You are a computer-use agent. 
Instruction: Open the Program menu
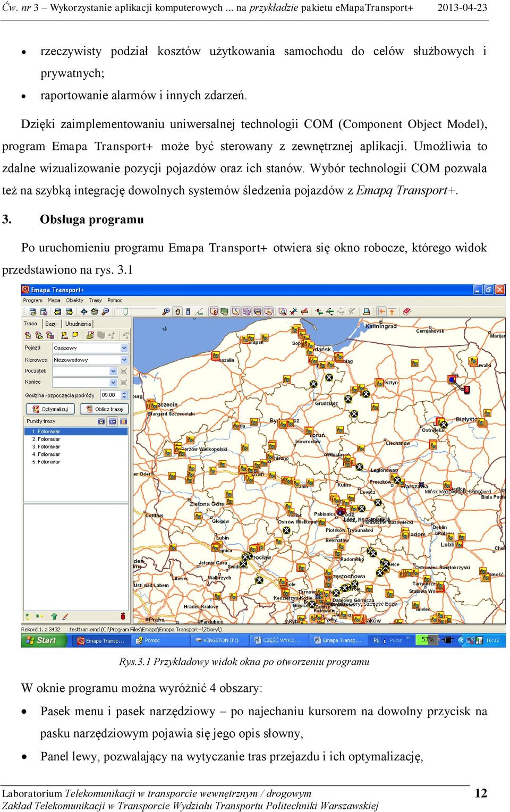(32, 300)
